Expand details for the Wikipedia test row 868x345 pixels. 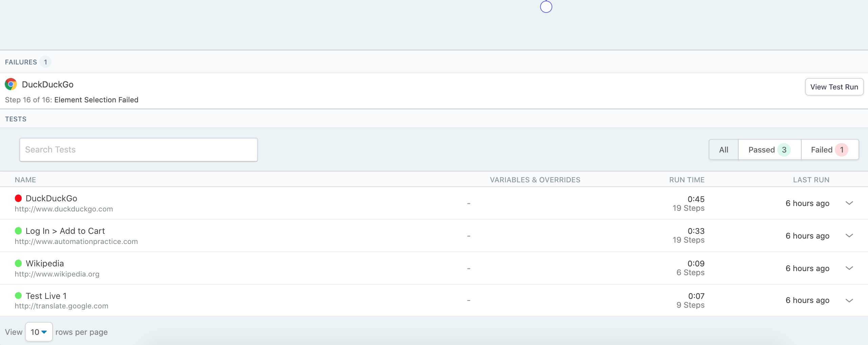850,268
